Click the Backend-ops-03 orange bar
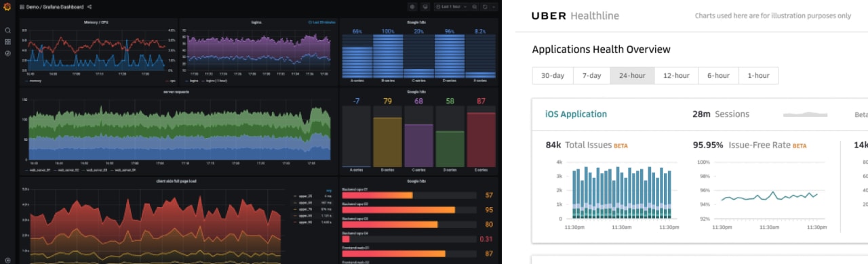 (390, 224)
